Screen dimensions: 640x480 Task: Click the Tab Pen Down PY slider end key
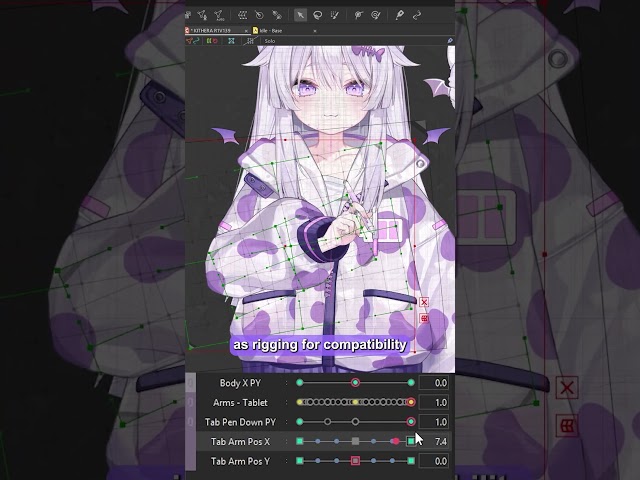(411, 422)
